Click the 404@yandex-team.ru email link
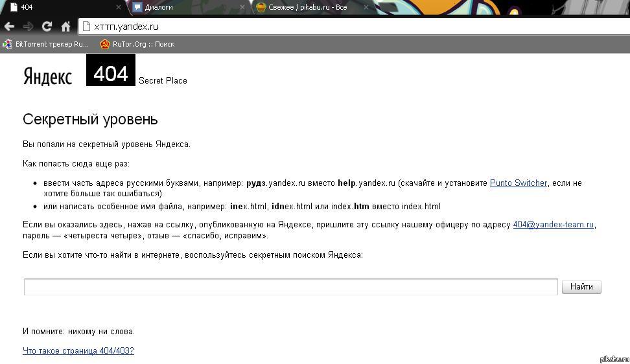The height and width of the screenshot is (364, 630). (554, 225)
